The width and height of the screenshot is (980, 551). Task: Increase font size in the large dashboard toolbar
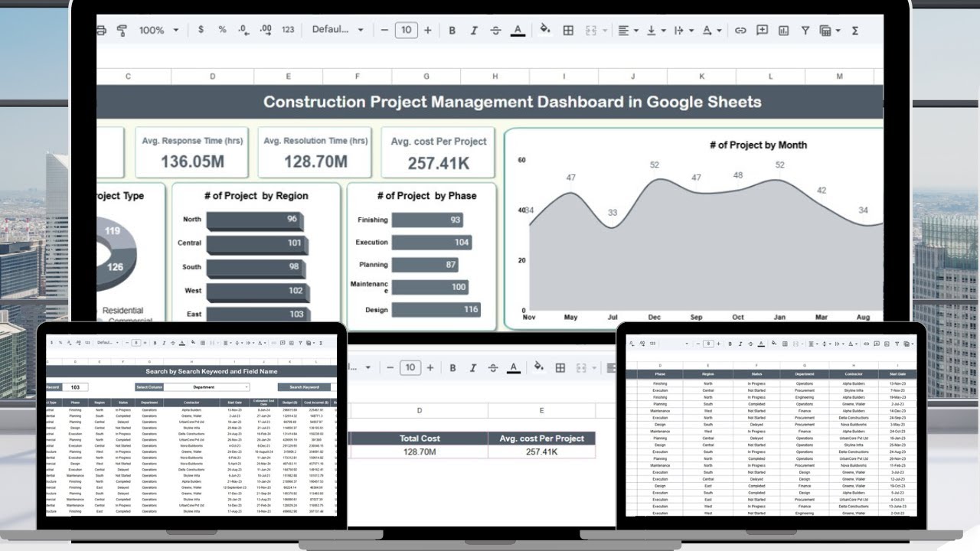[x=427, y=30]
